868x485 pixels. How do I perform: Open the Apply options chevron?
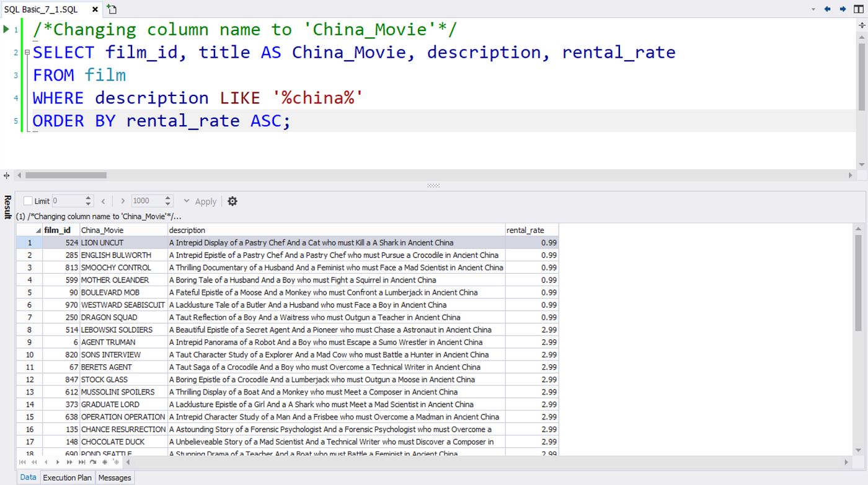(x=187, y=201)
